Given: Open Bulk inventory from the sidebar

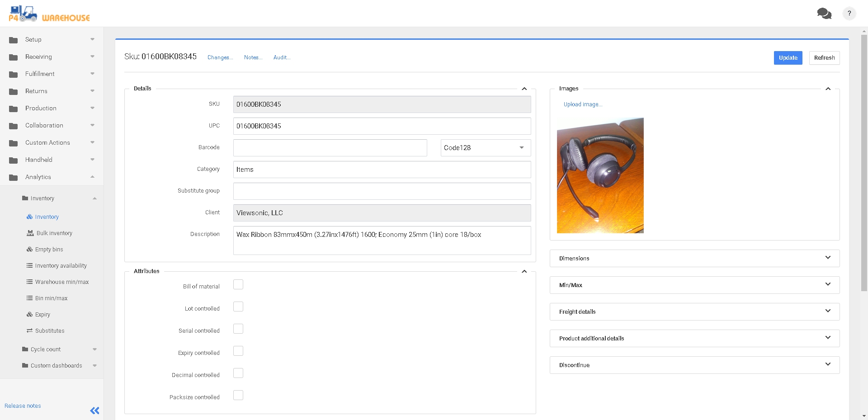Looking at the screenshot, I should [x=54, y=233].
